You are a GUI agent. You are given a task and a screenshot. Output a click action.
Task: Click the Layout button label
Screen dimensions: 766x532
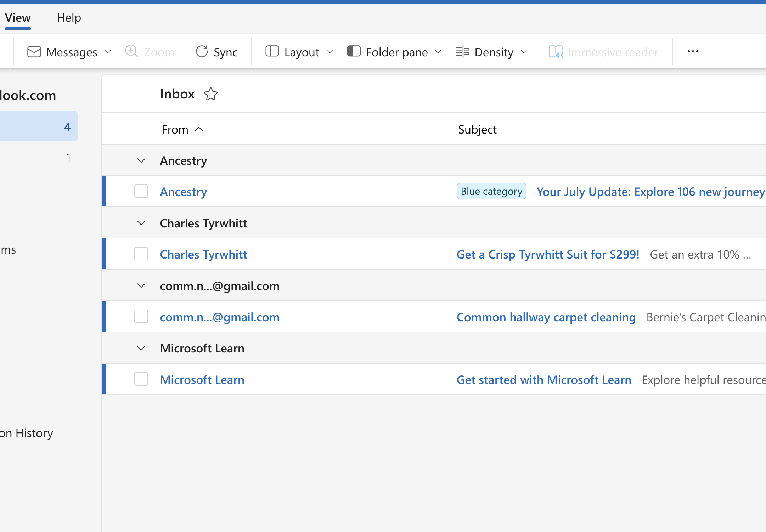(x=302, y=52)
